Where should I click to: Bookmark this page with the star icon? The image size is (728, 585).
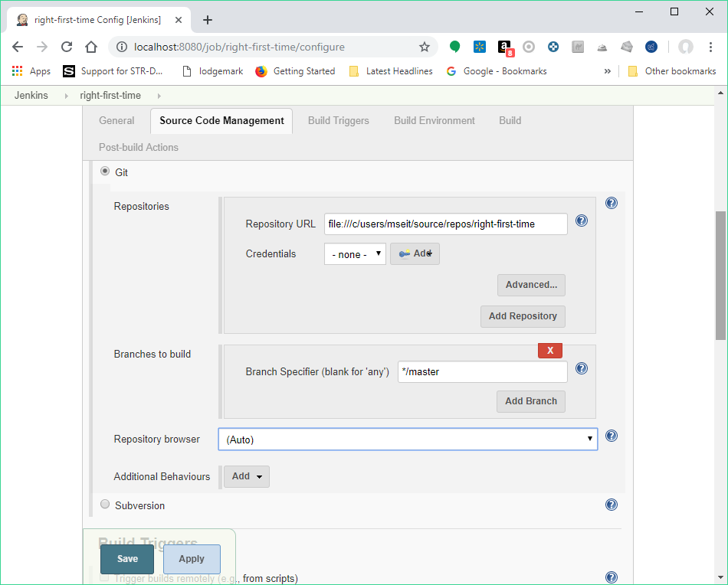click(425, 47)
